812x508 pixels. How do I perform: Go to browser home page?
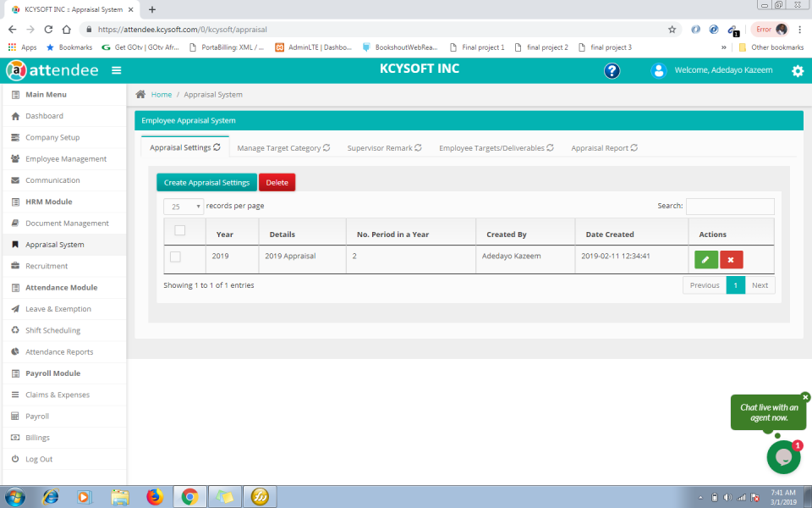coord(66,30)
